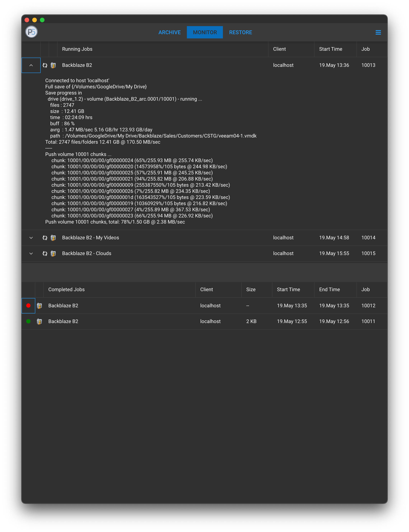This screenshot has width=409, height=532.
Task: Click the 'size : 12.41 GB' line
Action: (67, 111)
